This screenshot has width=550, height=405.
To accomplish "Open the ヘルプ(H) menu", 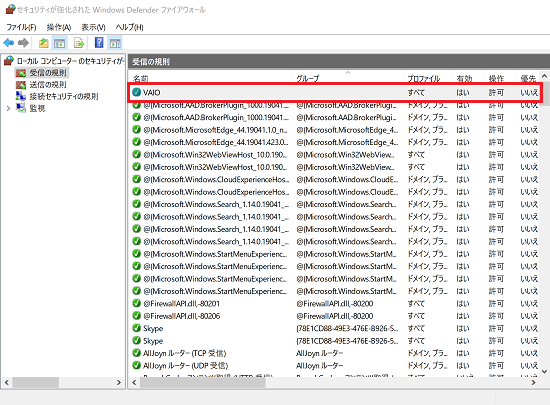I will pos(129,27).
